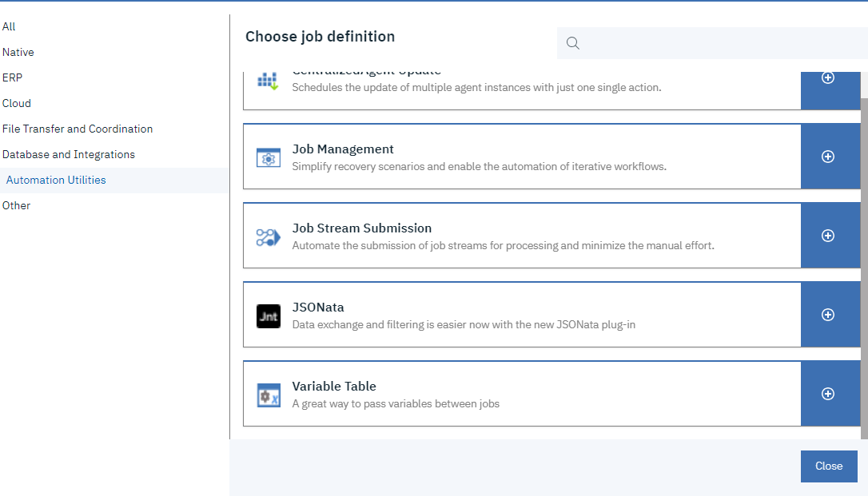Screen dimensions: 868x504
Task: Click the Centralized Agent Update icon
Action: click(x=268, y=81)
